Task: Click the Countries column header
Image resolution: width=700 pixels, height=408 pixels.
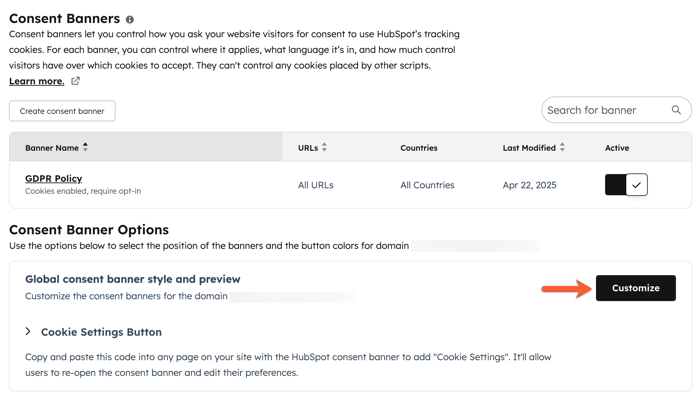Action: click(x=419, y=148)
